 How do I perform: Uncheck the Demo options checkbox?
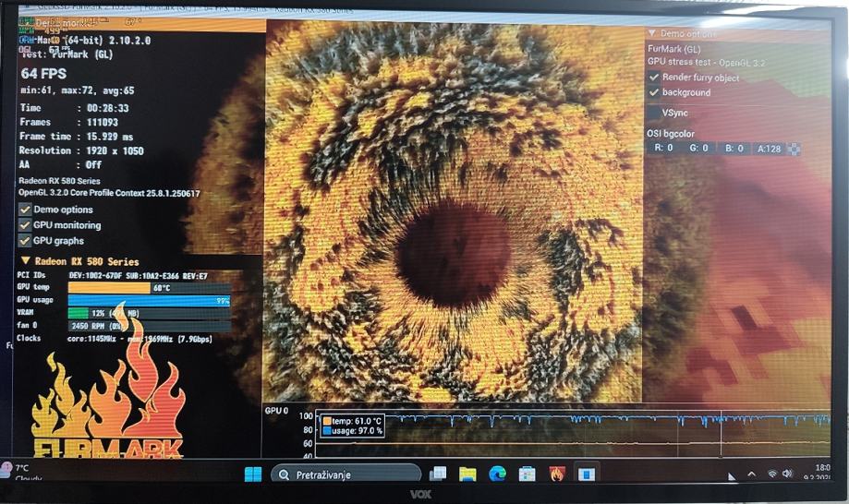[25, 210]
